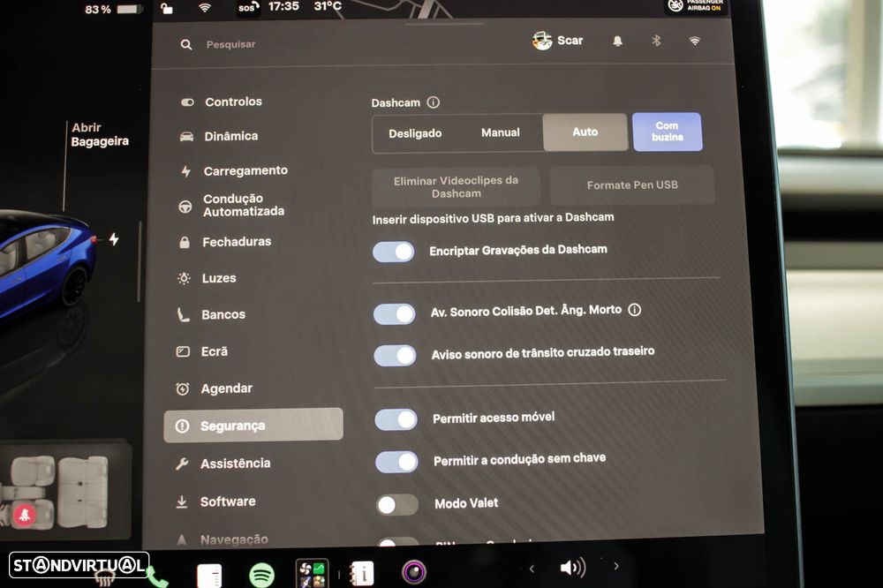The width and height of the screenshot is (883, 588).
Task: Toggle Av. Sonoro Colisão Det. Âng. Morto
Action: pyautogui.click(x=395, y=313)
